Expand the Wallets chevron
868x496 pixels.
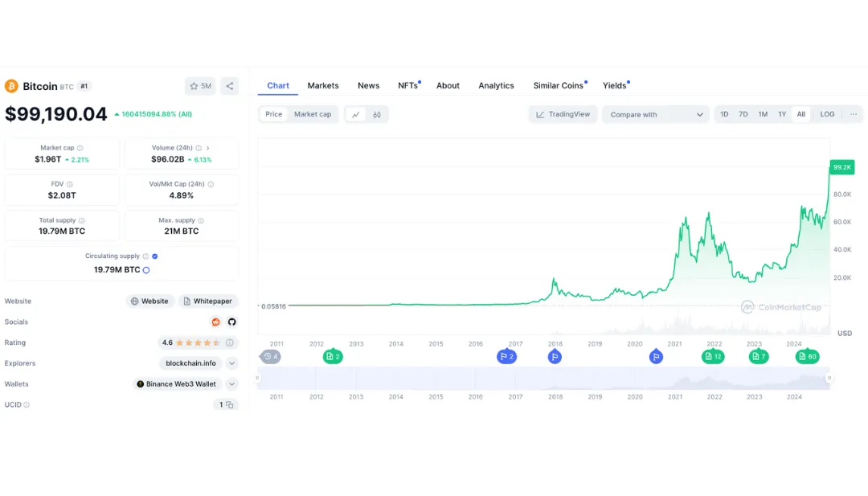click(232, 384)
